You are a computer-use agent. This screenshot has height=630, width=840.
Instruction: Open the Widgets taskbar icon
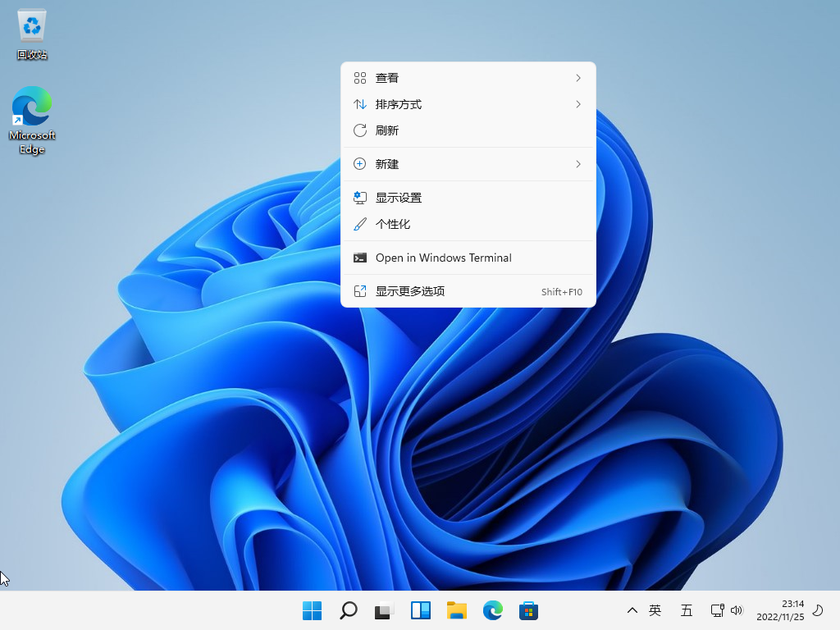tap(421, 610)
